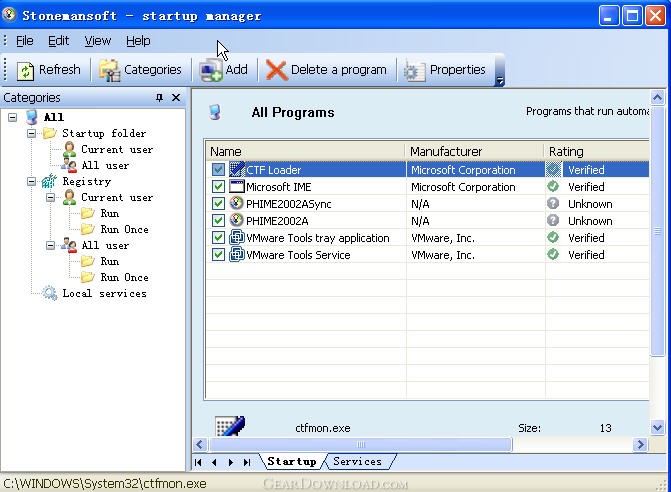Screen dimensions: 671x492
Task: Click the vertical scrollbar up arrow
Action: click(657, 98)
